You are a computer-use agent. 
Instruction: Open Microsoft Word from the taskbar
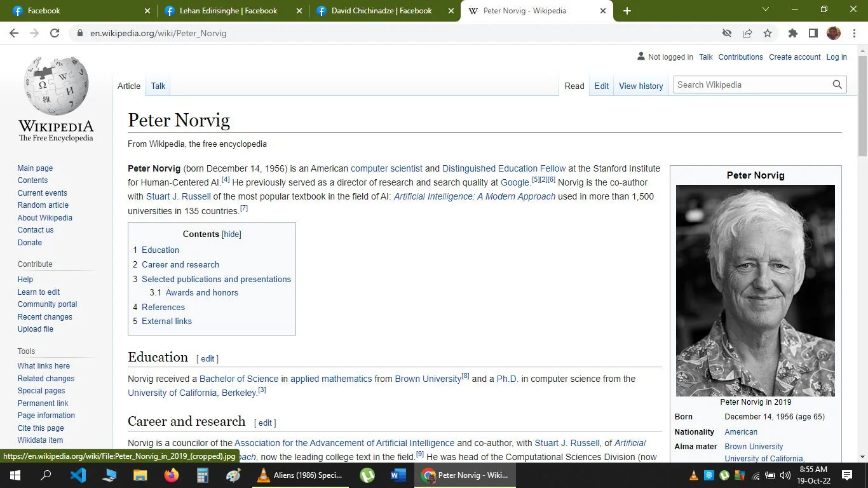pyautogui.click(x=398, y=475)
